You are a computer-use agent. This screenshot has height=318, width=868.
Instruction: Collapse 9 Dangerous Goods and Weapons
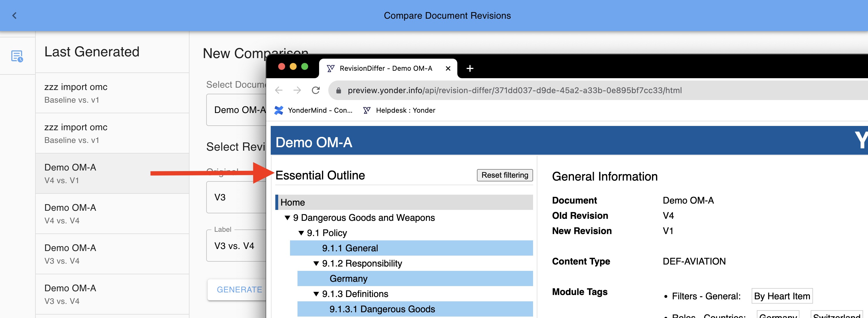(x=287, y=218)
